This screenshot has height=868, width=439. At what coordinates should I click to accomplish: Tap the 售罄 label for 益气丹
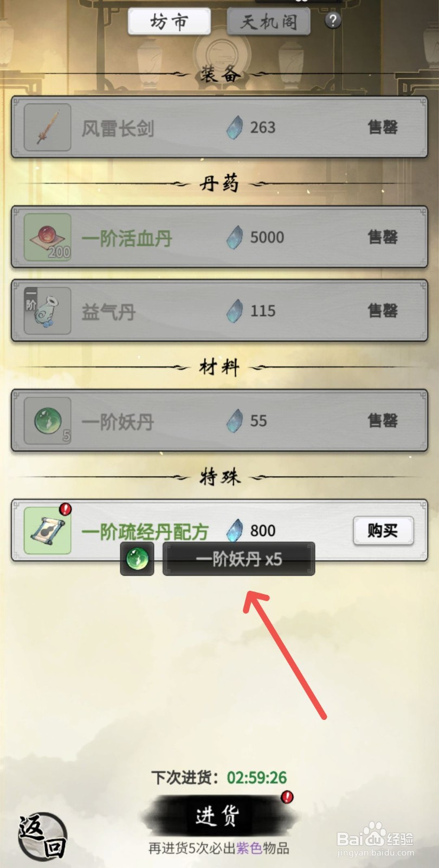tap(383, 311)
